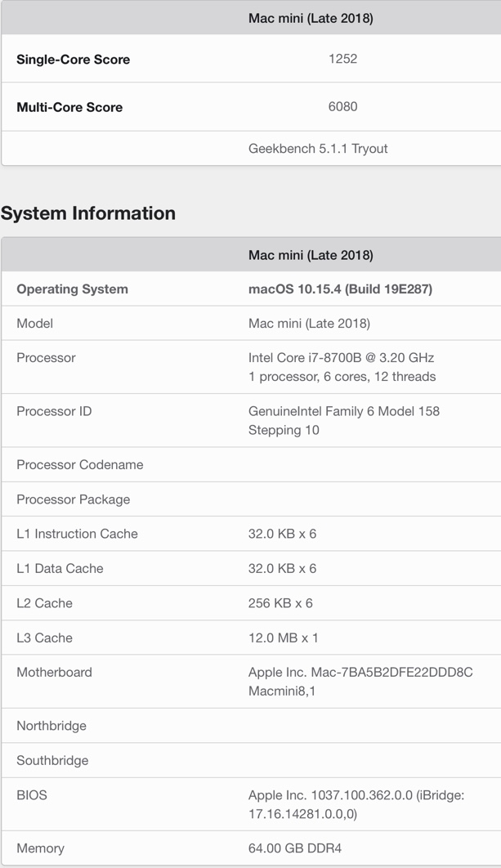This screenshot has width=501, height=868.
Task: Click the Model row label
Action: tap(35, 324)
